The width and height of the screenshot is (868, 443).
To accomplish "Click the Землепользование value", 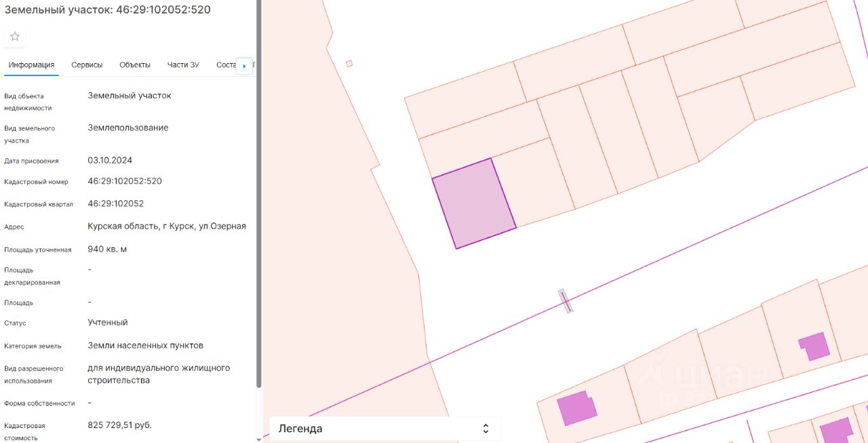I will click(128, 128).
